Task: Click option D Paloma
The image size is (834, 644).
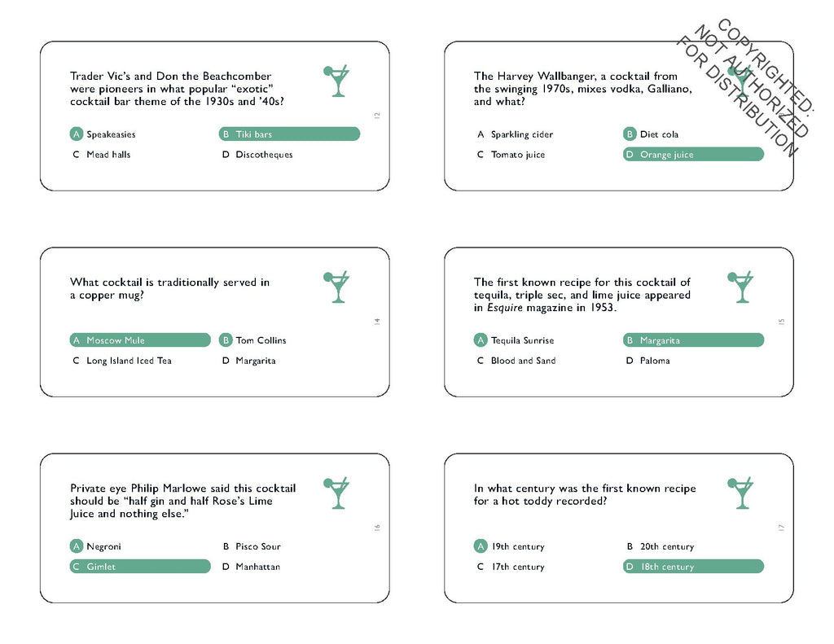Action: [647, 361]
